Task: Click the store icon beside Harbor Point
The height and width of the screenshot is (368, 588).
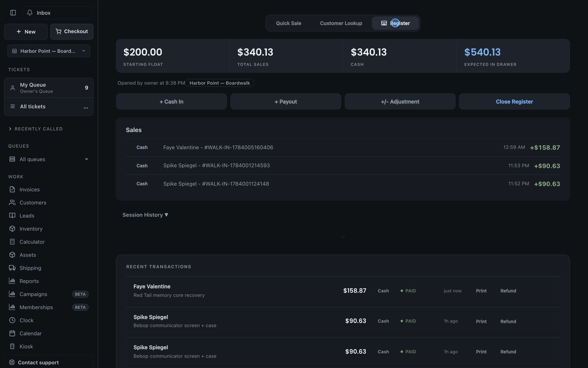Action: (14, 51)
